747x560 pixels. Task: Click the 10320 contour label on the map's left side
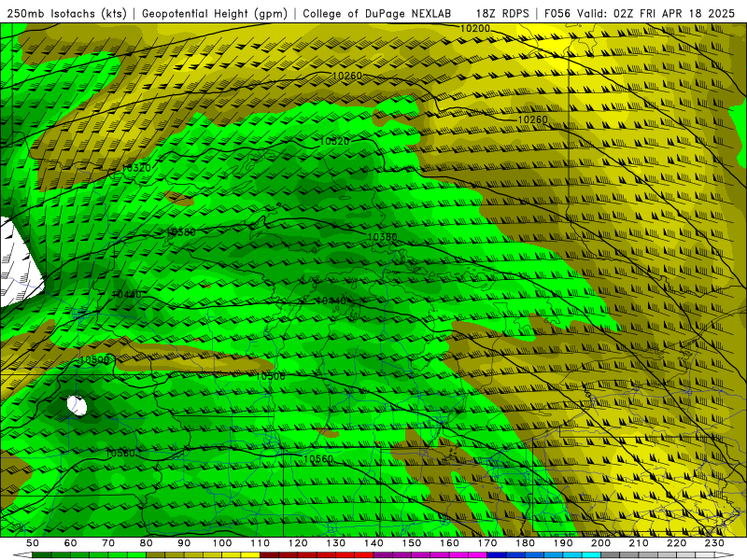[136, 168]
